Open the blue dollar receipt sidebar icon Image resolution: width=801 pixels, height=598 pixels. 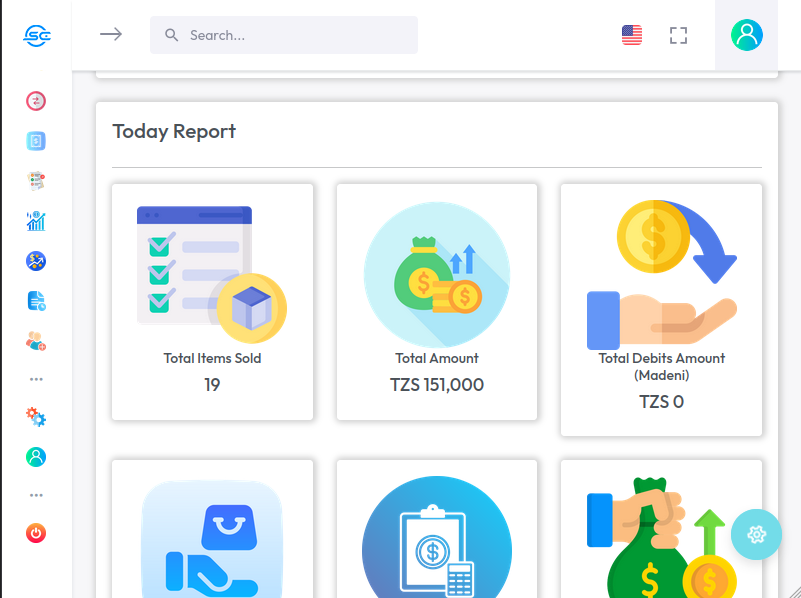(x=36, y=141)
